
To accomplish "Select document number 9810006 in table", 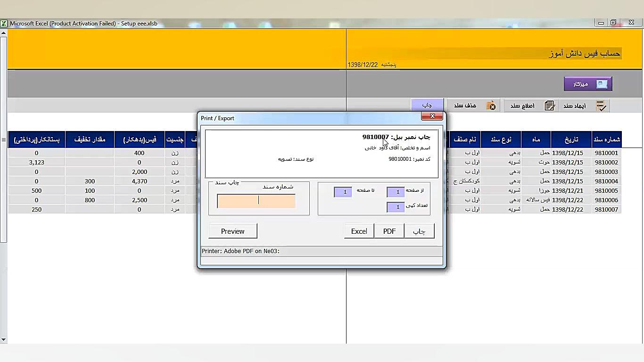I will (606, 200).
